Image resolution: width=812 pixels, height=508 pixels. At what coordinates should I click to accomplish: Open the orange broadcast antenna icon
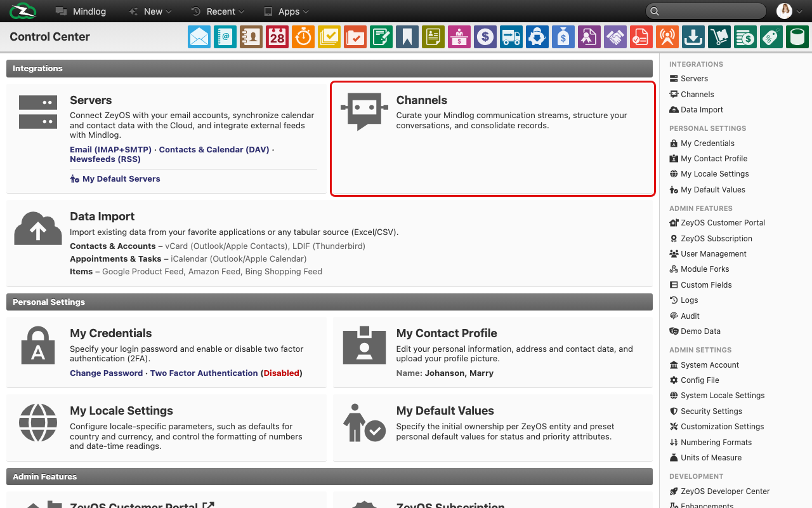tap(667, 37)
